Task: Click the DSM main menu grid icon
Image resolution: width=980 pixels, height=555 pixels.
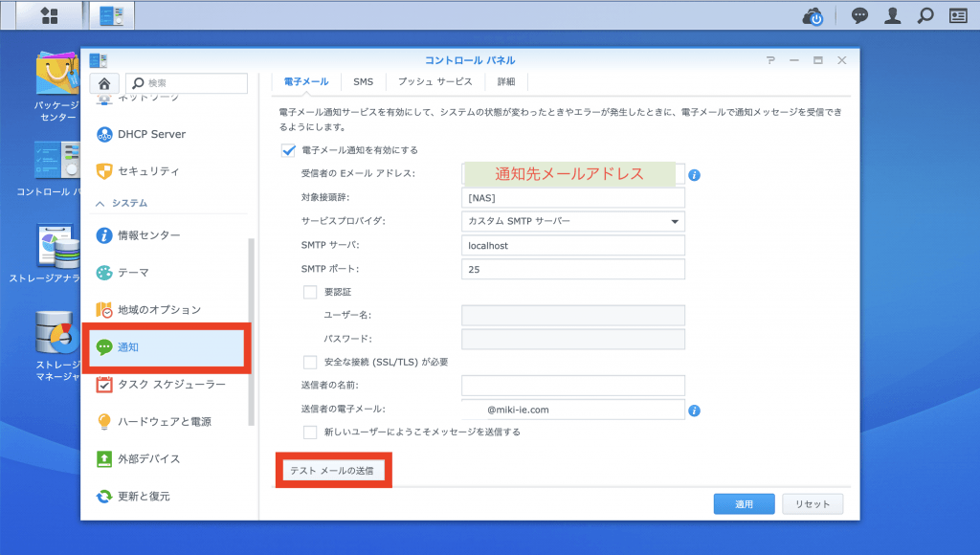Action: click(50, 15)
